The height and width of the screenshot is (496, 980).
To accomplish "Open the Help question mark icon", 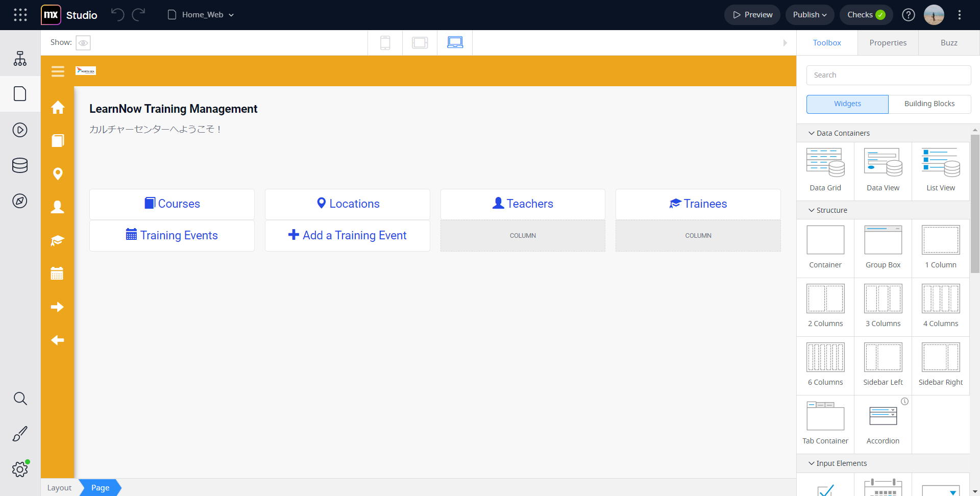I will coord(908,15).
